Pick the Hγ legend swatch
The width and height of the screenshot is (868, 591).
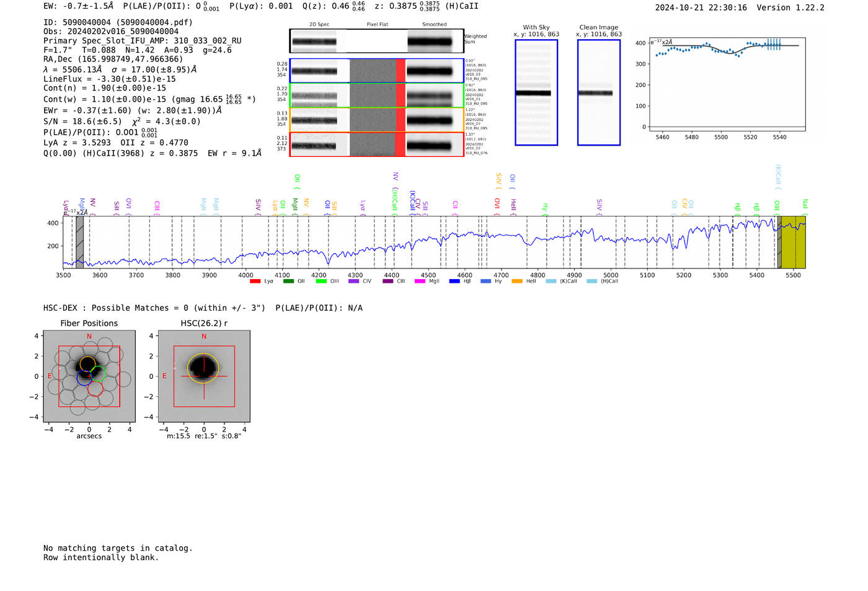pos(485,282)
